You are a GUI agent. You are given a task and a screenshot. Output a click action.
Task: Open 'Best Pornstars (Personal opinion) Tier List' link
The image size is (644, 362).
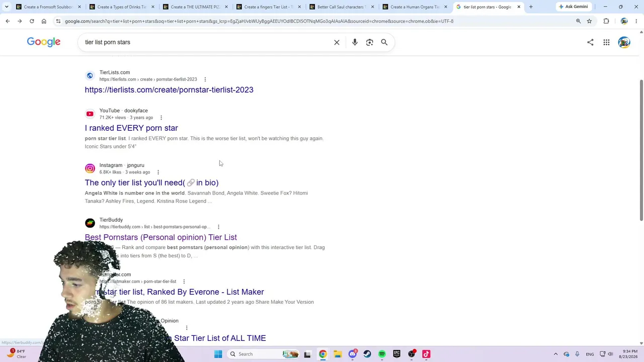[161, 237]
